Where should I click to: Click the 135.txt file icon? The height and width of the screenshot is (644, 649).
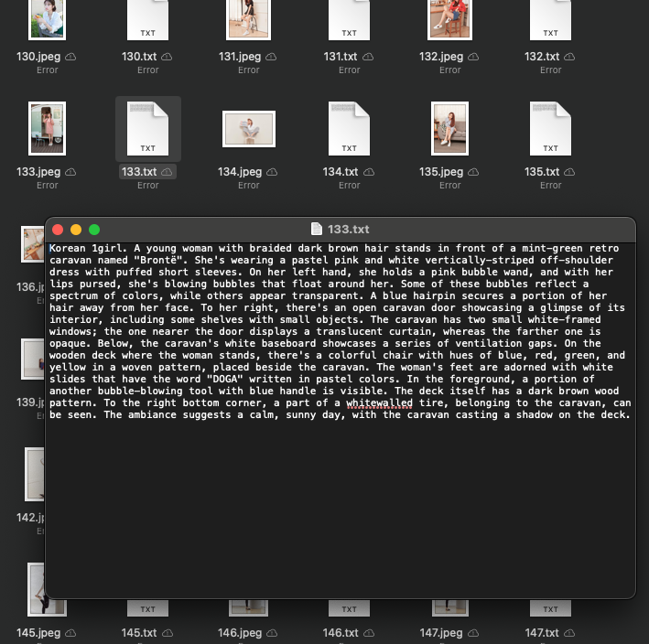[x=550, y=129]
